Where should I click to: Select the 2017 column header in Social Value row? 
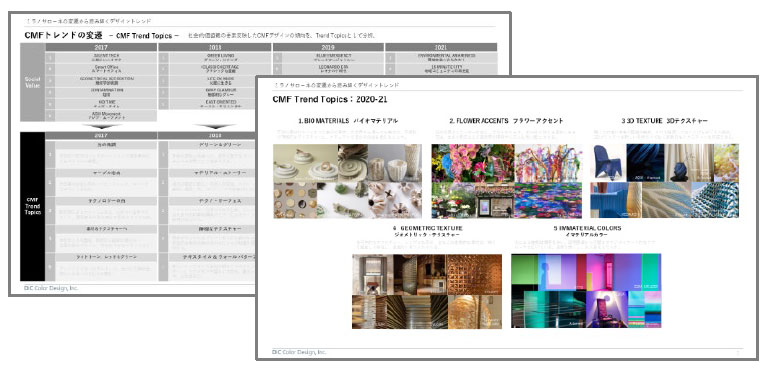click(101, 47)
